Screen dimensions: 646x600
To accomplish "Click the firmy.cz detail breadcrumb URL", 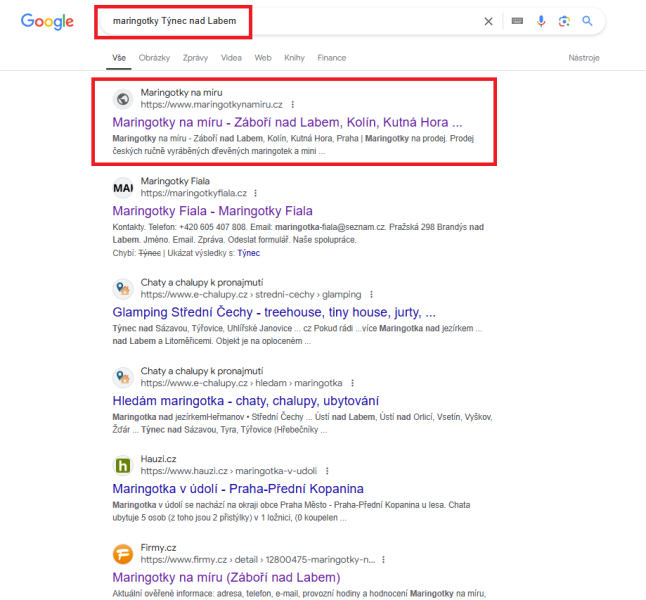I will [x=258, y=560].
